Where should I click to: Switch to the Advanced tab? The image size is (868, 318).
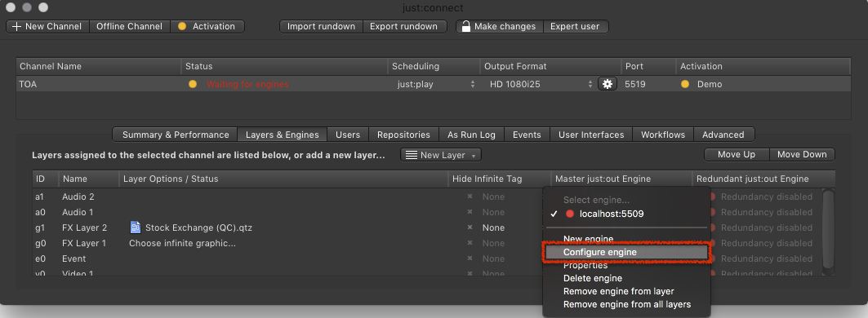pyautogui.click(x=723, y=135)
